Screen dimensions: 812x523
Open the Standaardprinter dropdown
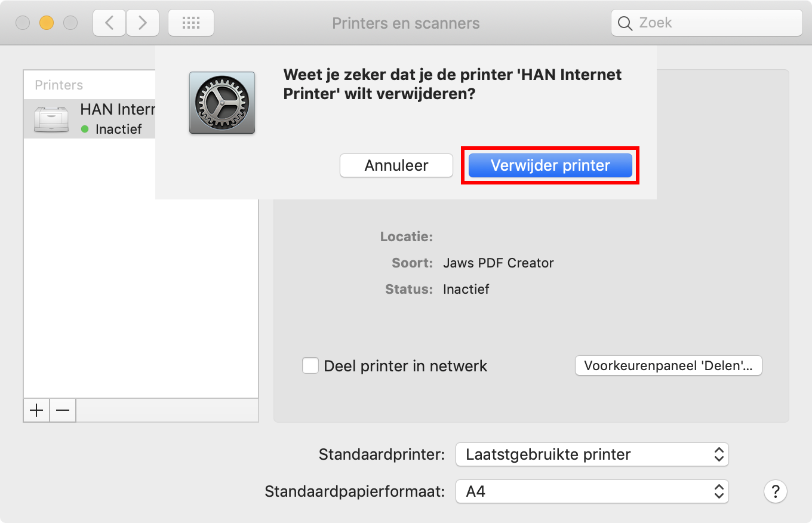click(x=592, y=454)
